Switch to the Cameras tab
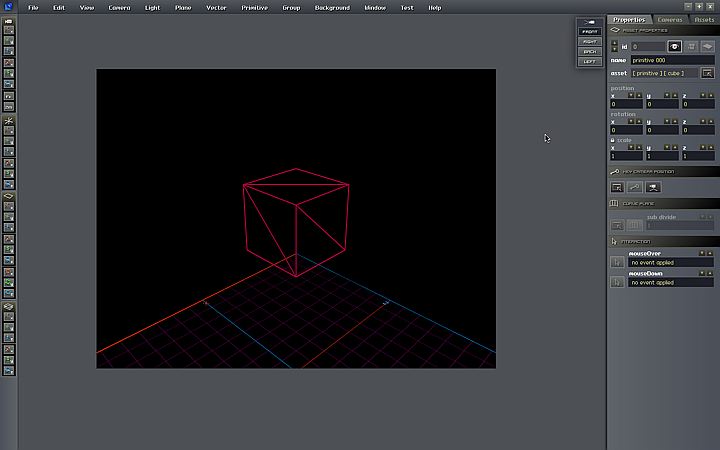The width and height of the screenshot is (720, 450). click(669, 19)
